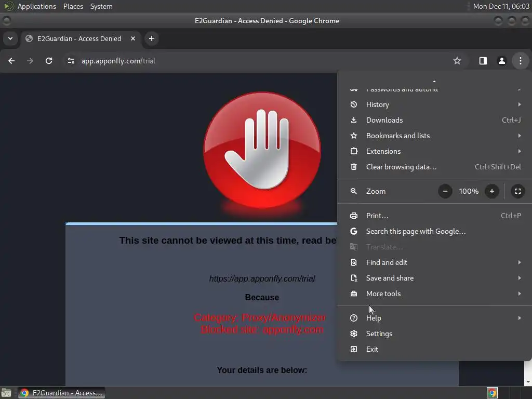Click the Zoom magnifier icon
This screenshot has width=532, height=399.
coord(353,191)
